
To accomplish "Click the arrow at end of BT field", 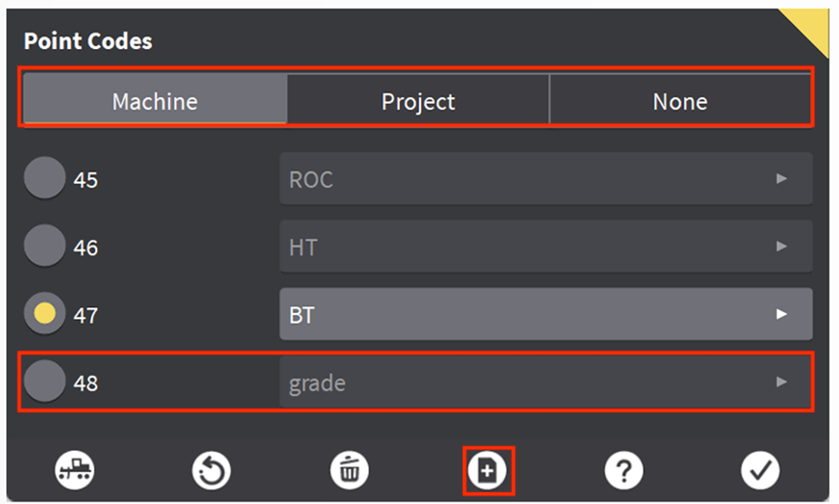I will pyautogui.click(x=781, y=315).
